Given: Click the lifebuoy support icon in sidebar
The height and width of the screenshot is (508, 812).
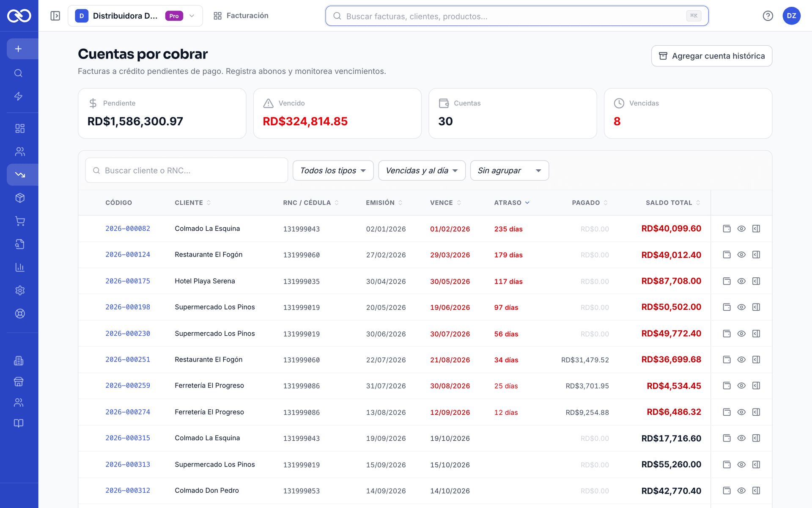Looking at the screenshot, I should point(20,314).
